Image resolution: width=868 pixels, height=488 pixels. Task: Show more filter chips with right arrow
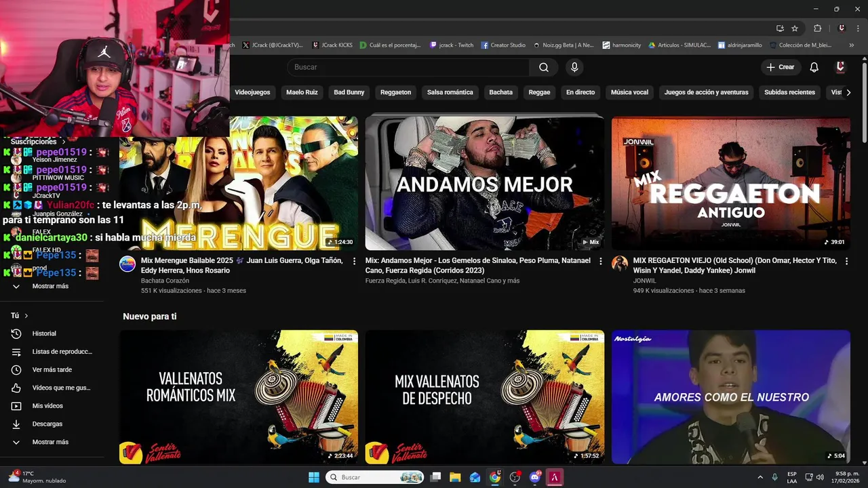coord(848,92)
